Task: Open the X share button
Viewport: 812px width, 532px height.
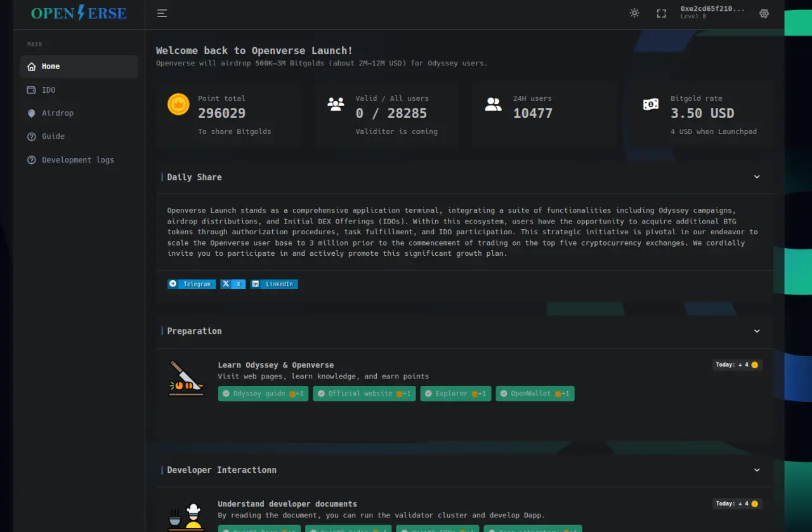Action: [x=233, y=284]
